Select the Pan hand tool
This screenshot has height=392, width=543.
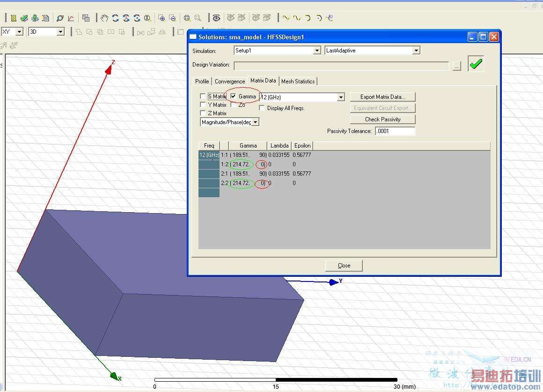click(x=104, y=18)
